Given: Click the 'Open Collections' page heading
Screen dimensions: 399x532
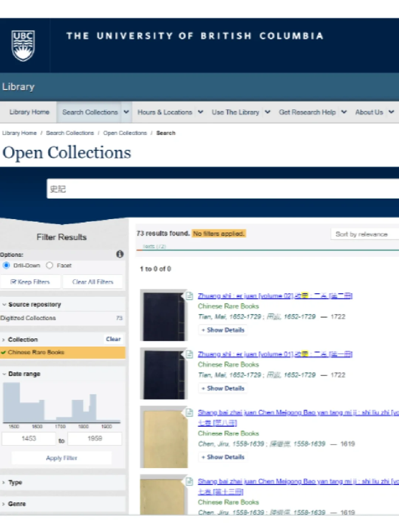Looking at the screenshot, I should [67, 153].
